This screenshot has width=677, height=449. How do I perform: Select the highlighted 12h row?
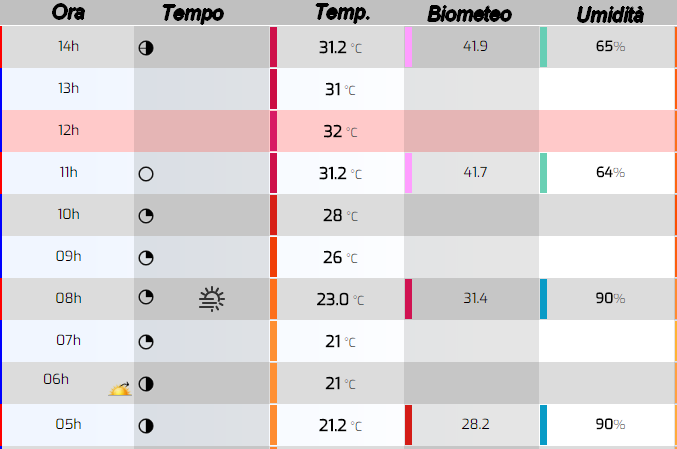pyautogui.click(x=338, y=131)
